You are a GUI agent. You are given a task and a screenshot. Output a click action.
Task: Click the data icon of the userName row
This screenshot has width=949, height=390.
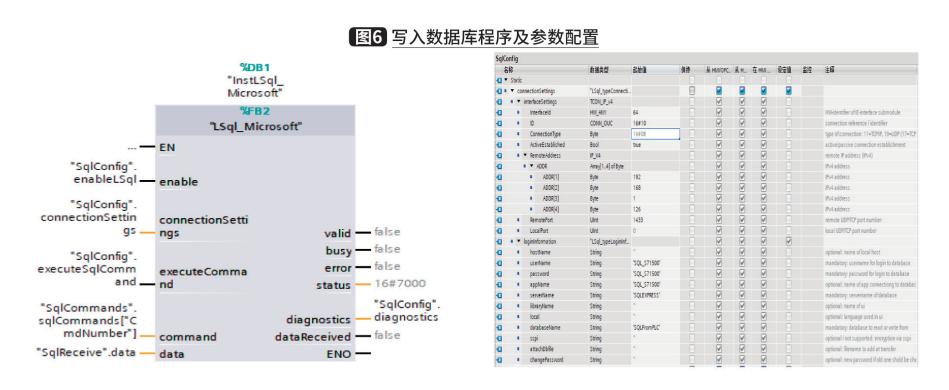click(499, 263)
